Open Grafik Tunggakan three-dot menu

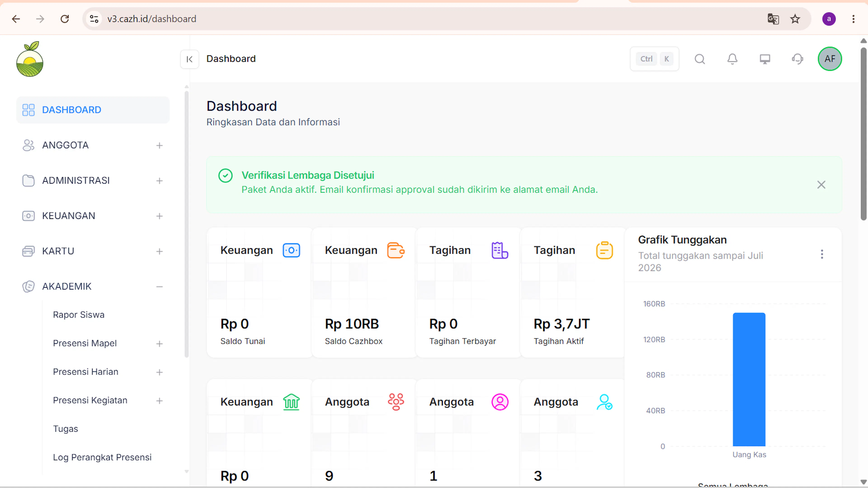[821, 254]
